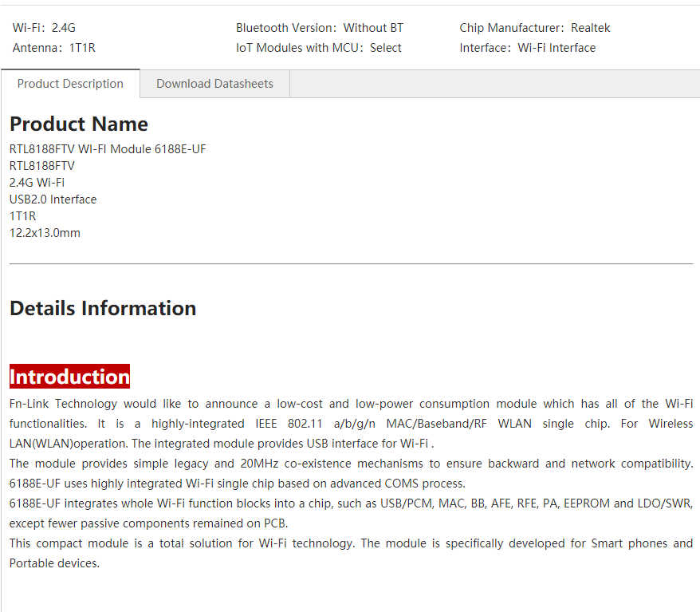Click the line '6188E-UF uses highly integrated Wi-Fi'

238,484
